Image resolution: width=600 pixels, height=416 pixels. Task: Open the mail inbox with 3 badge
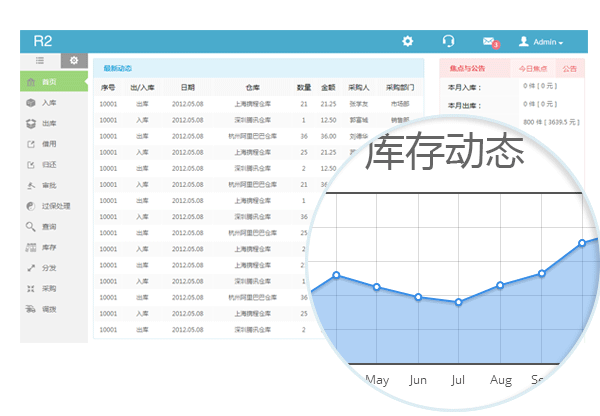[491, 42]
